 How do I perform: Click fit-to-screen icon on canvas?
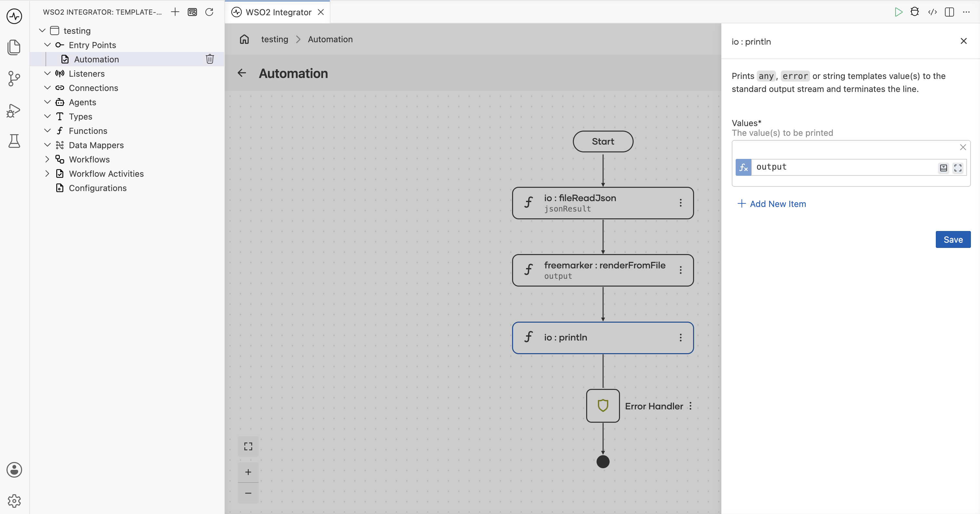pos(248,446)
